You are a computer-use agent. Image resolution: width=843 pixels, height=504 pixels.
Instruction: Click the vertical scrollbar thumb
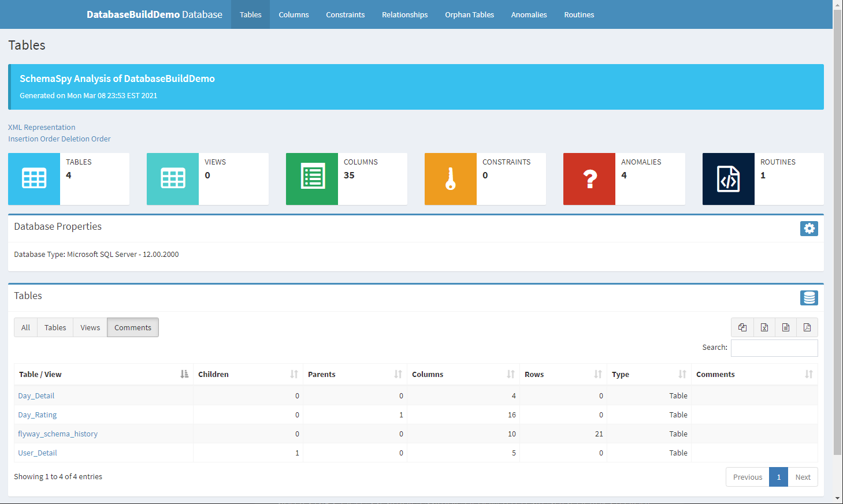(838, 231)
